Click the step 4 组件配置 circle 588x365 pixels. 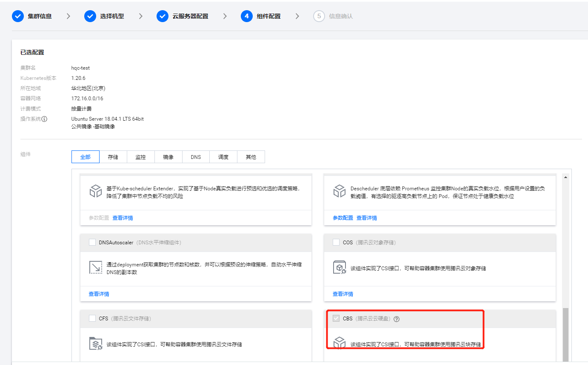click(x=247, y=16)
